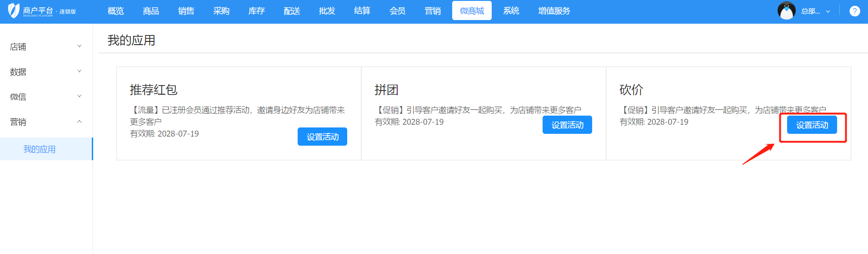Select the 会员 menu item

pos(397,11)
